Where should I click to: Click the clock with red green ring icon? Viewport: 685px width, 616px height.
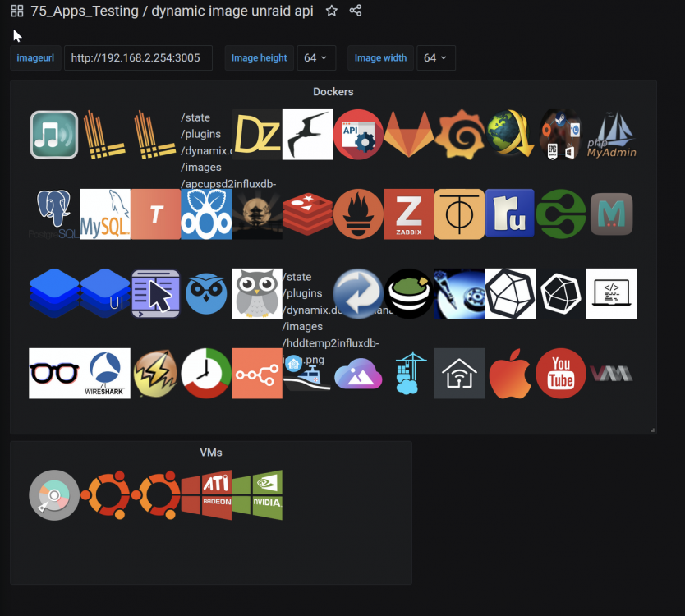[206, 374]
